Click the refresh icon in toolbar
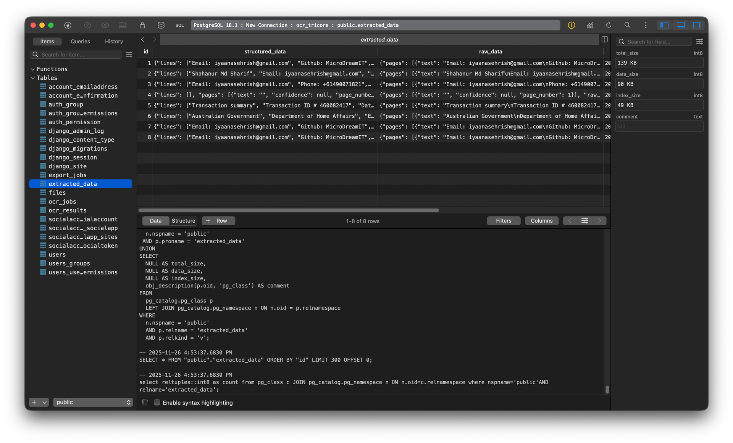The height and width of the screenshot is (443, 733). 607,24
